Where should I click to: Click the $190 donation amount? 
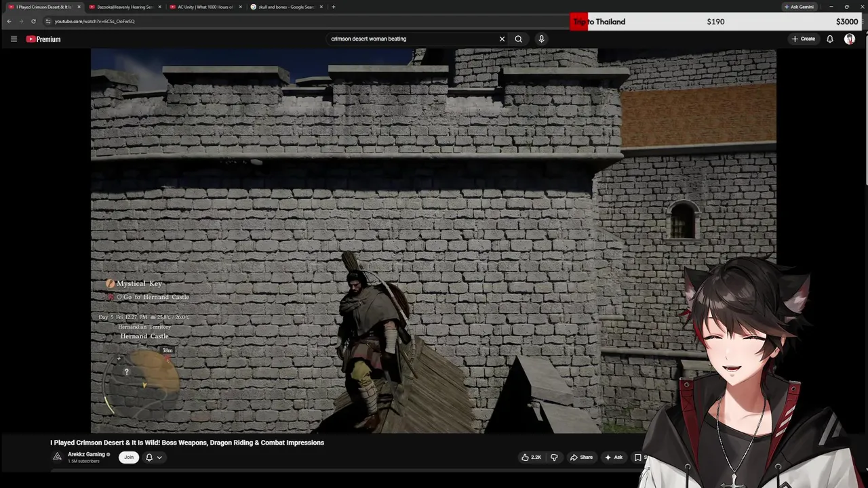tap(715, 22)
